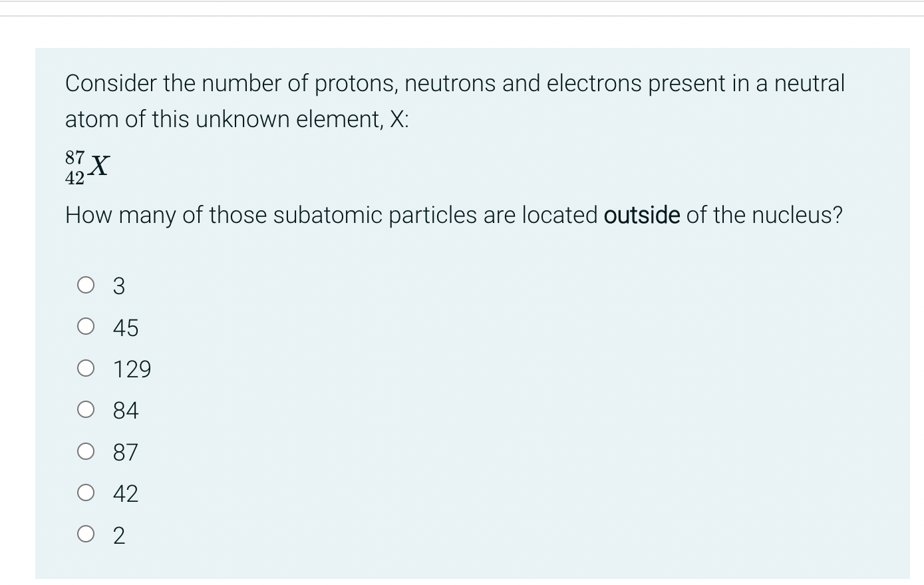Click the answer label reading 45

pyautogui.click(x=125, y=327)
